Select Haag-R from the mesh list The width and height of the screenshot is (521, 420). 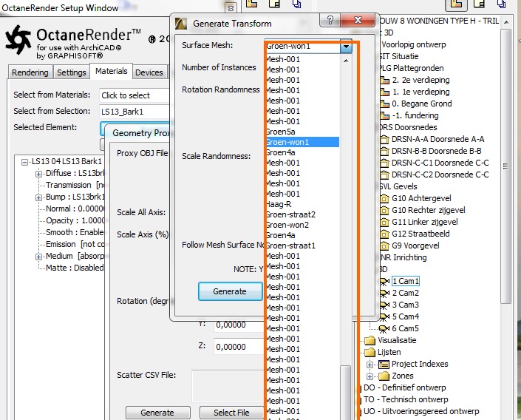point(279,204)
